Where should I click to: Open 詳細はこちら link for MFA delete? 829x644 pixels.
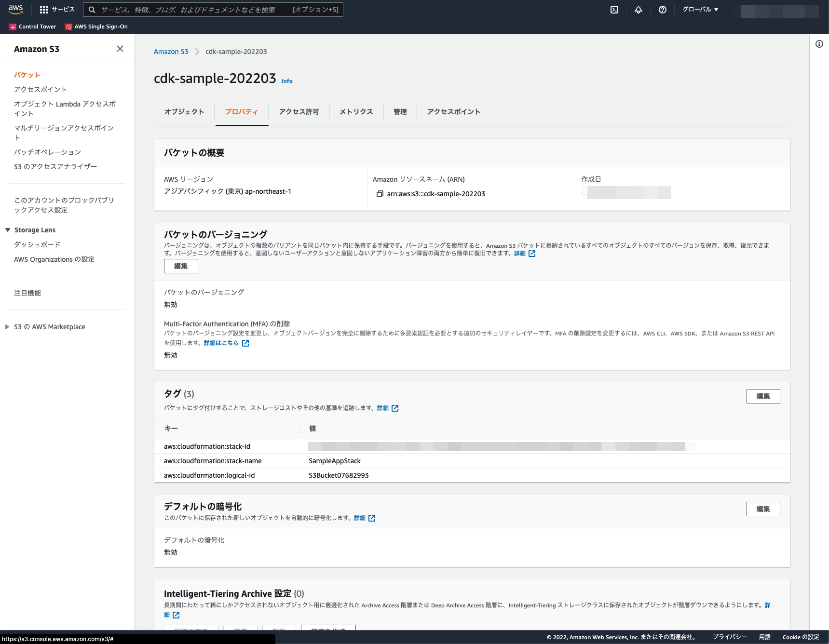click(x=221, y=343)
